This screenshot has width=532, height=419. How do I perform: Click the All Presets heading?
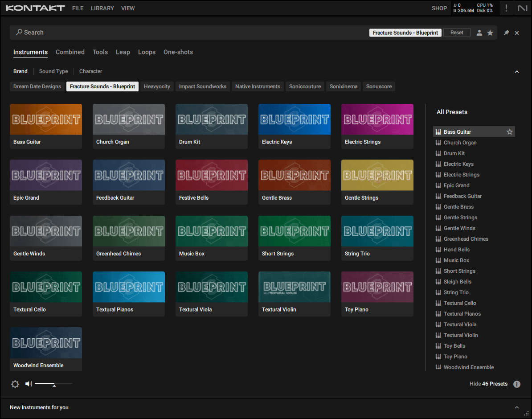(452, 112)
